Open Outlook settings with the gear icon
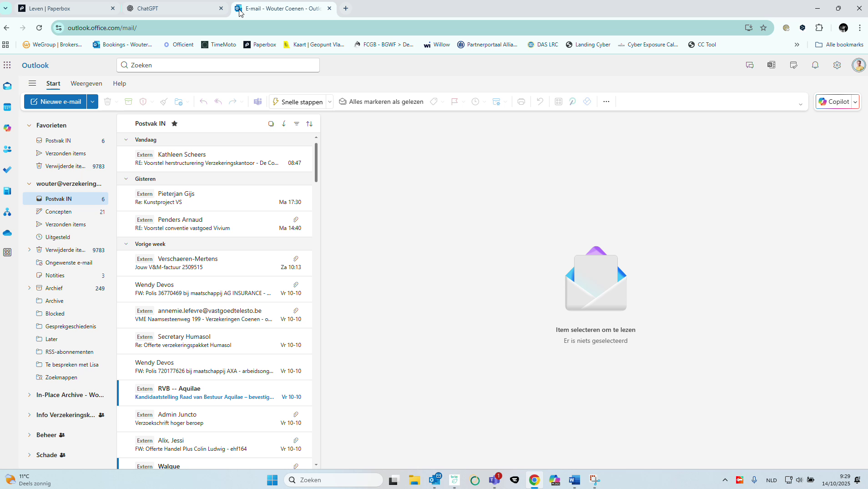 [837, 65]
